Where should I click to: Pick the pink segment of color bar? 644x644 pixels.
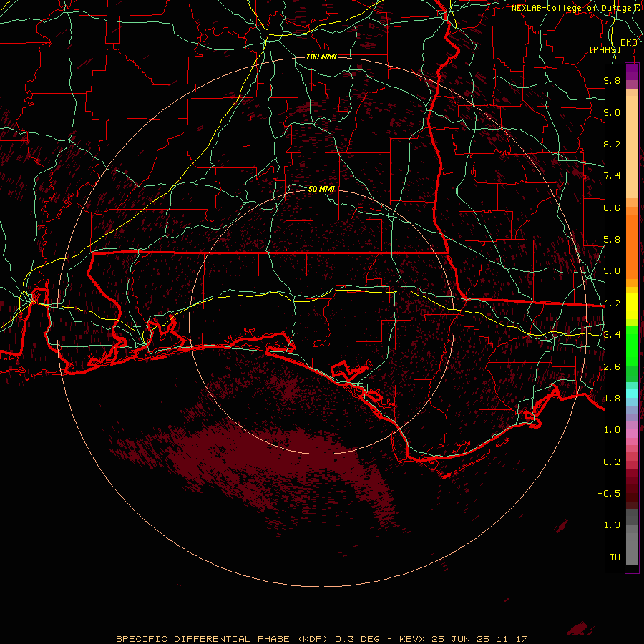tap(632, 434)
